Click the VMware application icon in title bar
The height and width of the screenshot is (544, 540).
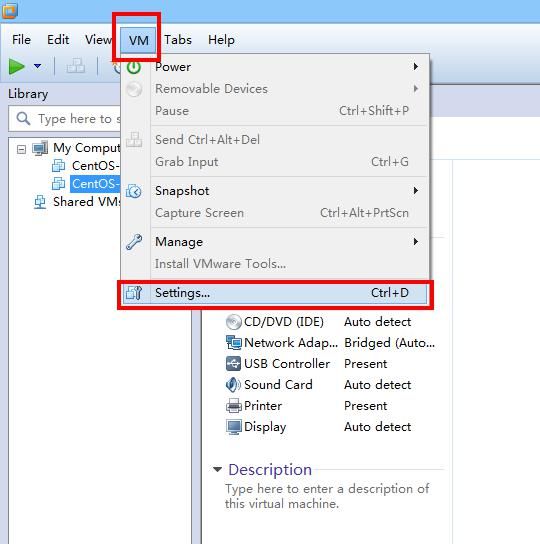pyautogui.click(x=10, y=10)
